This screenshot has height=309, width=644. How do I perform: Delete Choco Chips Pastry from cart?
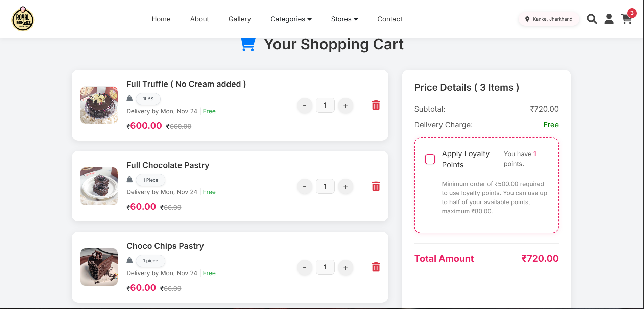point(376,267)
